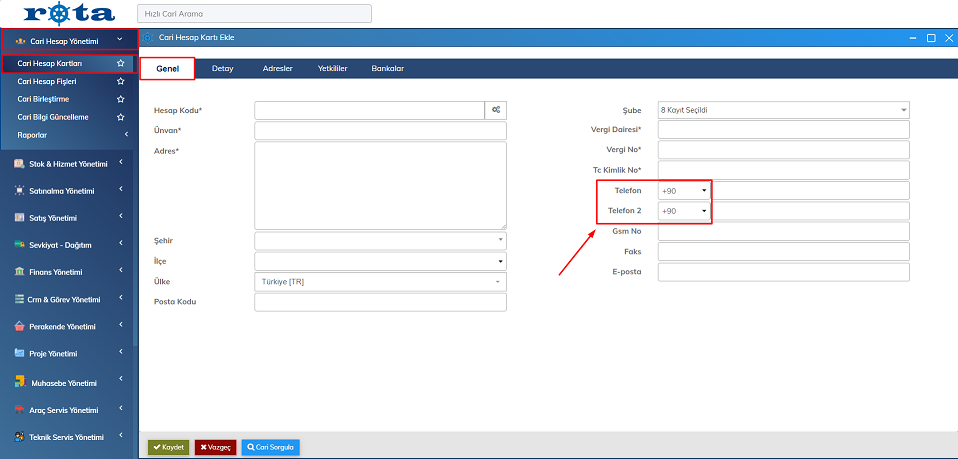Image resolution: width=958 pixels, height=459 pixels.
Task: Expand the Ülke dropdown showing Türkiye
Action: click(x=380, y=282)
